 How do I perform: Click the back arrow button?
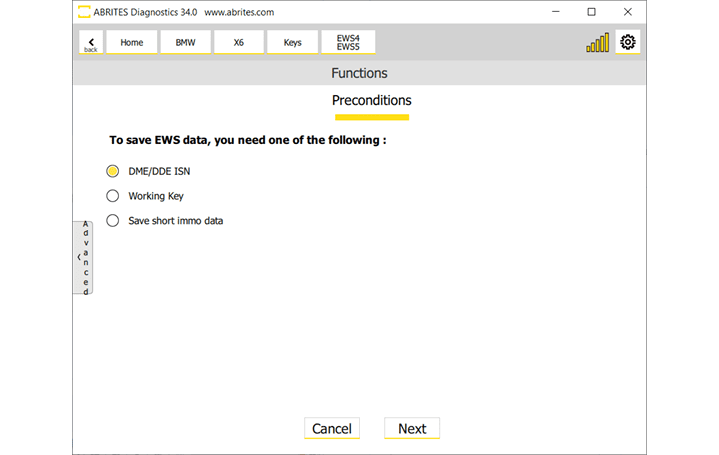91,42
